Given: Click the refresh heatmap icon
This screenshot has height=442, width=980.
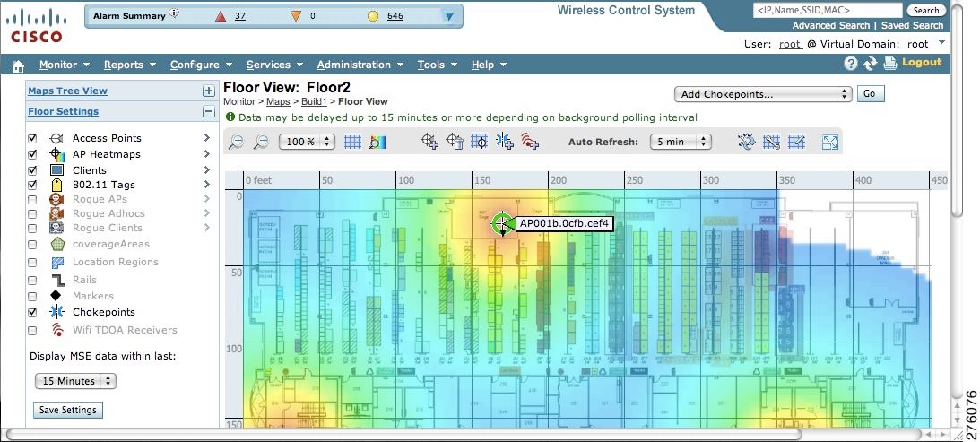Looking at the screenshot, I should point(746,142).
